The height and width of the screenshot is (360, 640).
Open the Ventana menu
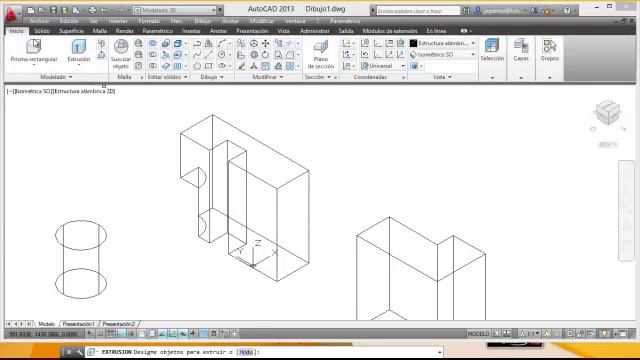click(296, 21)
